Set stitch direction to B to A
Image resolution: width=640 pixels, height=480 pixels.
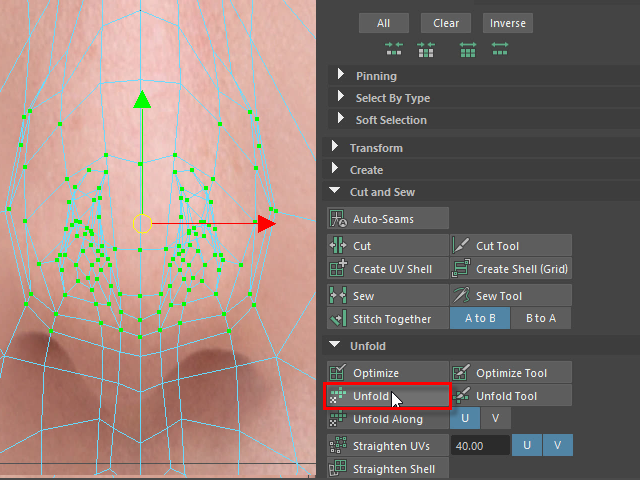540,319
